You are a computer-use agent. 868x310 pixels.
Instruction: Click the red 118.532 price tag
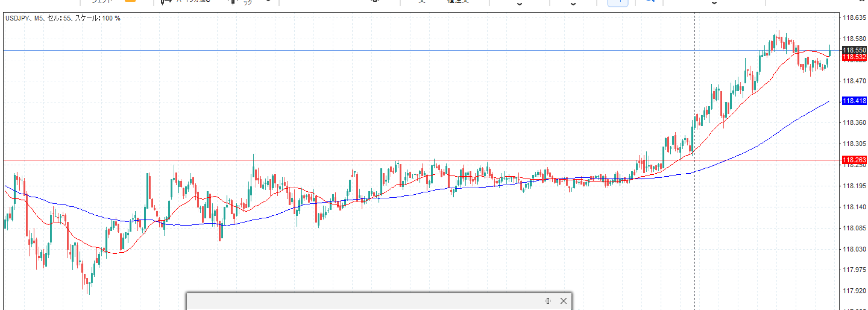coord(854,57)
